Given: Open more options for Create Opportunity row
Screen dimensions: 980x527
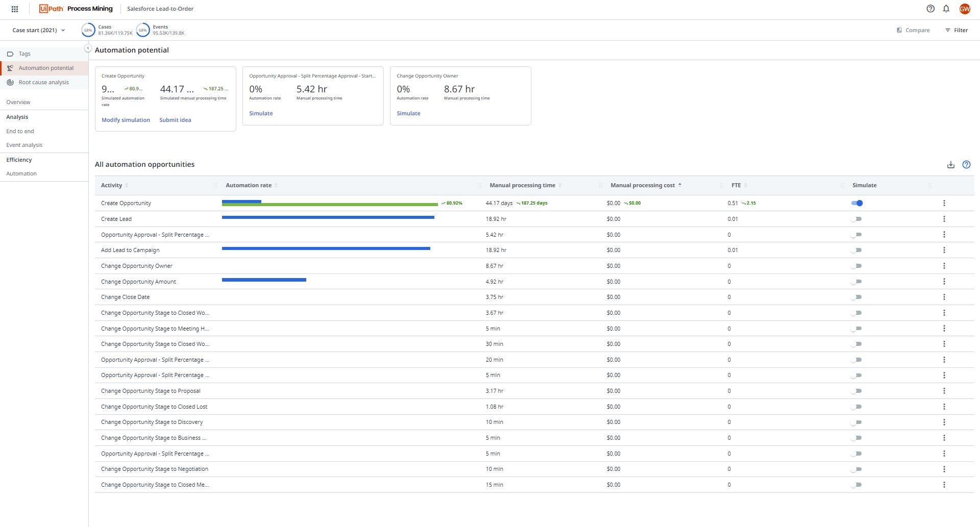Looking at the screenshot, I should click(944, 203).
